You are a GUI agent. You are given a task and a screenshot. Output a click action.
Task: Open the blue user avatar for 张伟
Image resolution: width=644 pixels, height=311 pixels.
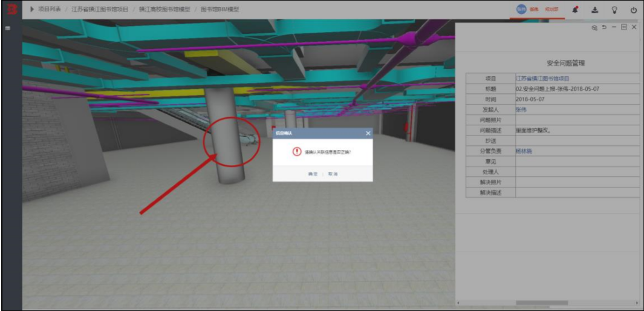coord(521,10)
